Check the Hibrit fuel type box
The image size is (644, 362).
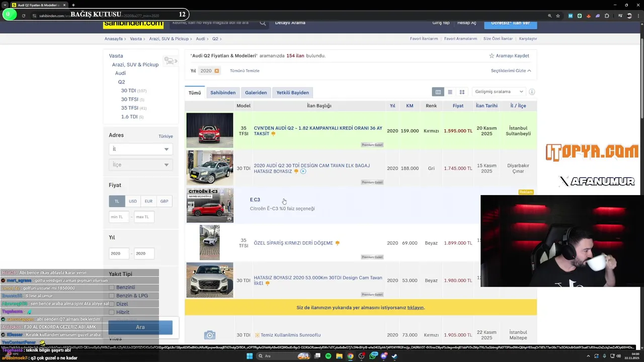112,312
